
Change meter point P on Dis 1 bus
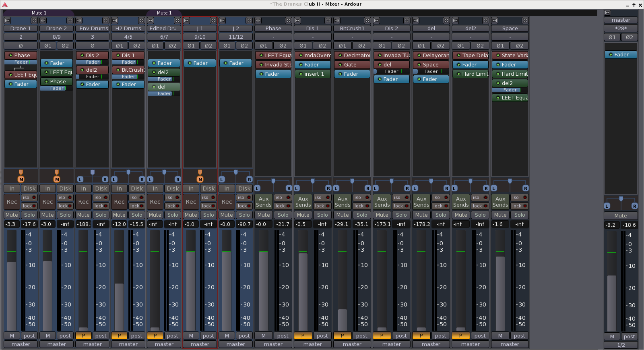[303, 336]
